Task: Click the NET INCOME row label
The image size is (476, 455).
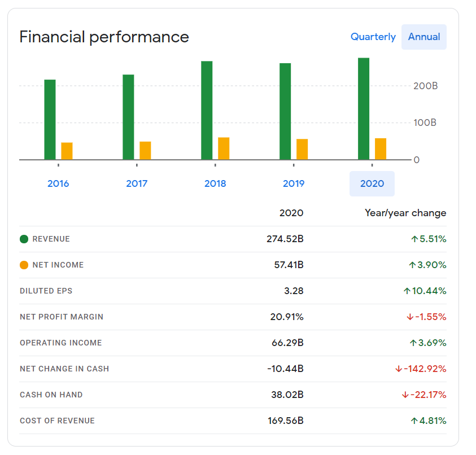Action: [58, 265]
